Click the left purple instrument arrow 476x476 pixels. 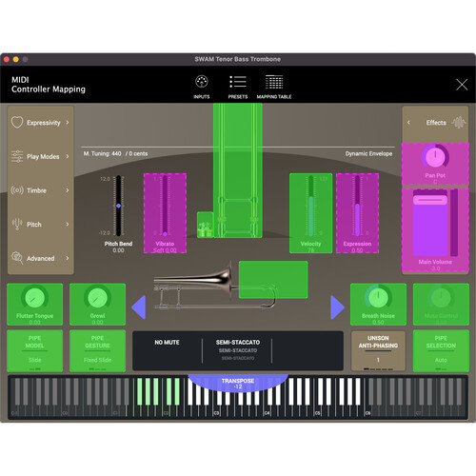coord(139,307)
